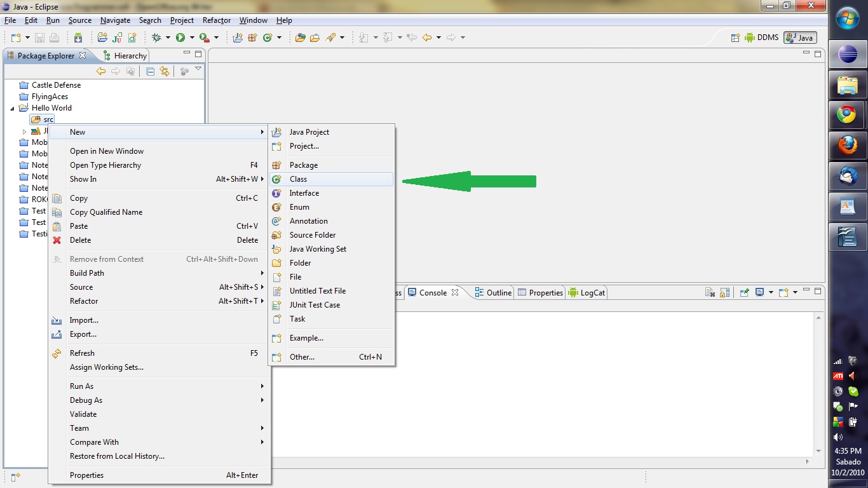Click the New Android Project toolbar icon
The height and width of the screenshot is (488, 868).
(x=102, y=37)
